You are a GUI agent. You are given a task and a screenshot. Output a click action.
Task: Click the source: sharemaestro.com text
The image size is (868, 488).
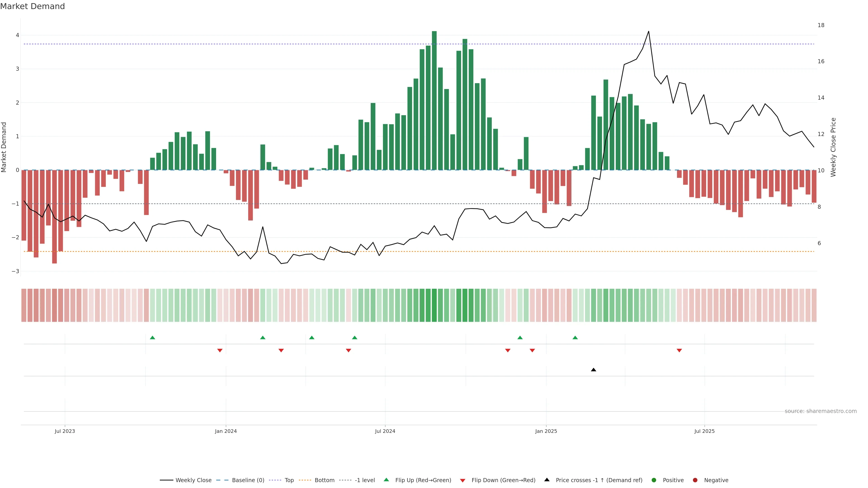(821, 411)
